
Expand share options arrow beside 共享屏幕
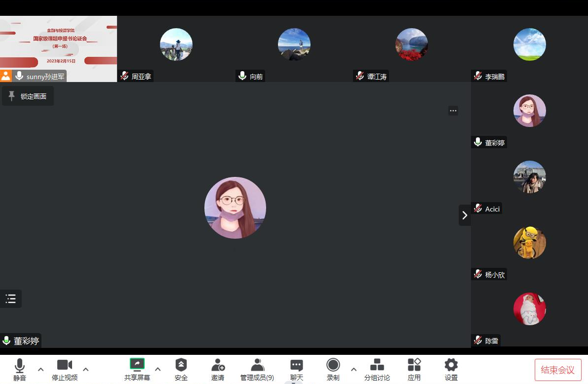point(158,369)
